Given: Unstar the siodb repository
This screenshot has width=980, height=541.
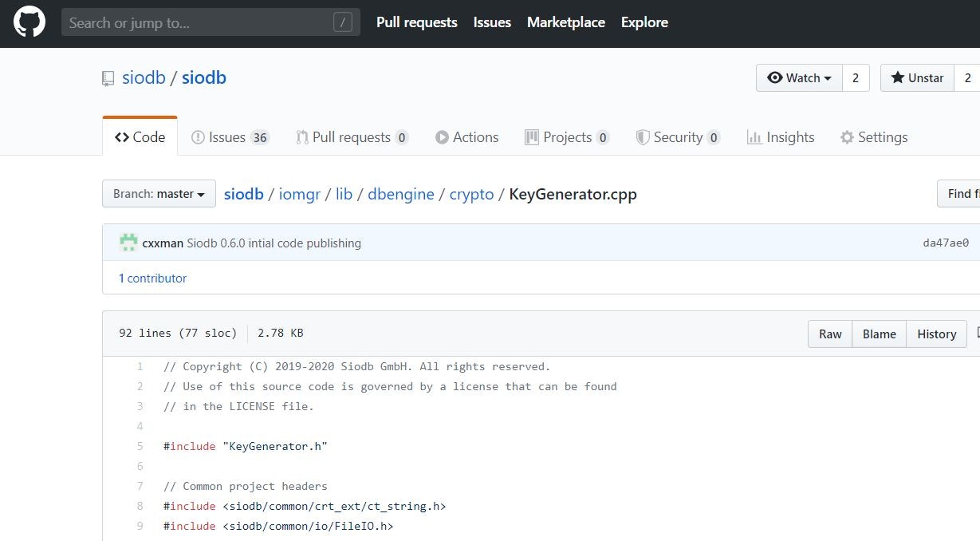Looking at the screenshot, I should (916, 77).
